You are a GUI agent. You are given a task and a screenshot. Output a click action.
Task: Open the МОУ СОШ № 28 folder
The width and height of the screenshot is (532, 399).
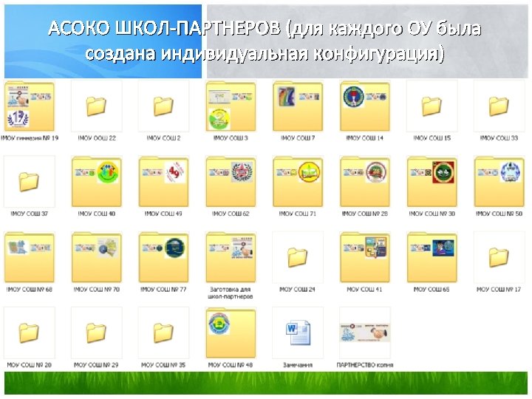click(365, 182)
